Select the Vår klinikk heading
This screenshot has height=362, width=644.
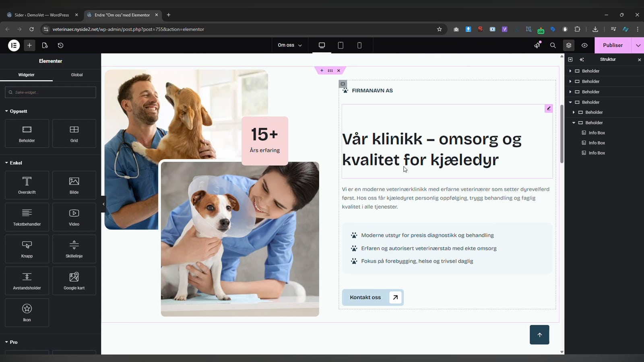(432, 149)
